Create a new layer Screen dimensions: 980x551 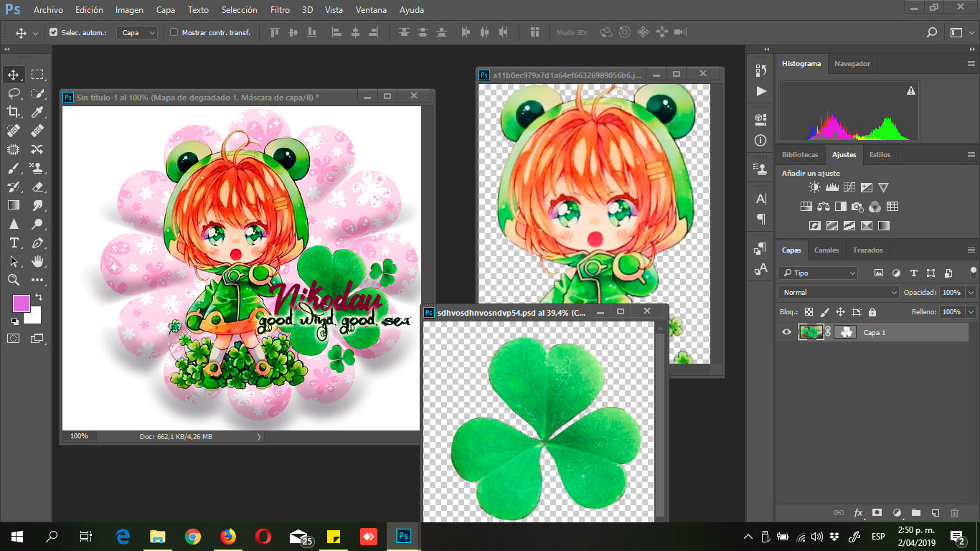coord(935,513)
